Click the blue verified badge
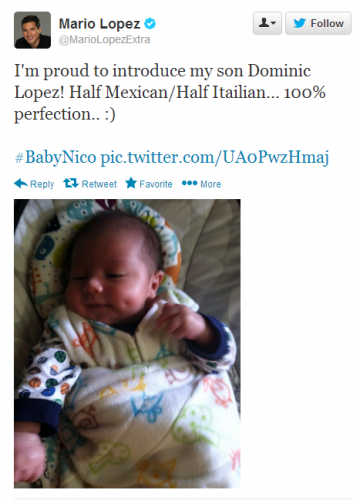 click(150, 24)
